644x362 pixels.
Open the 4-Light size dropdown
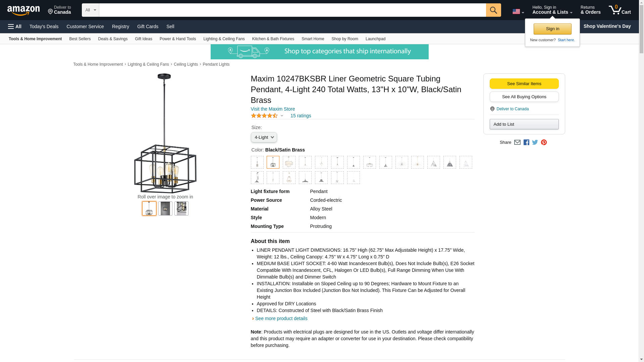tap(264, 137)
